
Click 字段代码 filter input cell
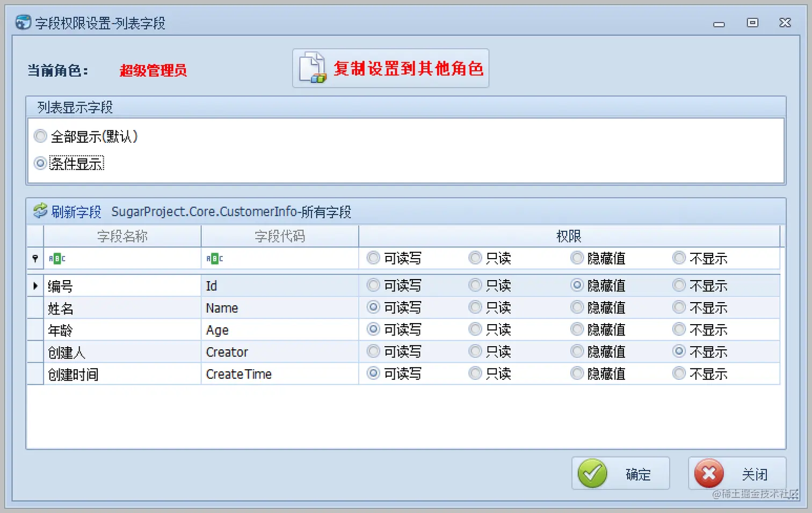click(x=280, y=259)
